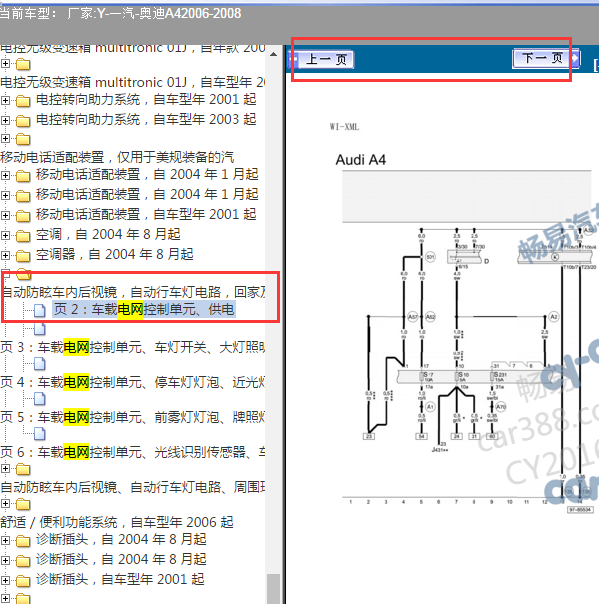The height and width of the screenshot is (604, 599).
Task: Select 自动防眩车内后视镜、自动行车灯电路、周围 label
Action: pyautogui.click(x=133, y=487)
